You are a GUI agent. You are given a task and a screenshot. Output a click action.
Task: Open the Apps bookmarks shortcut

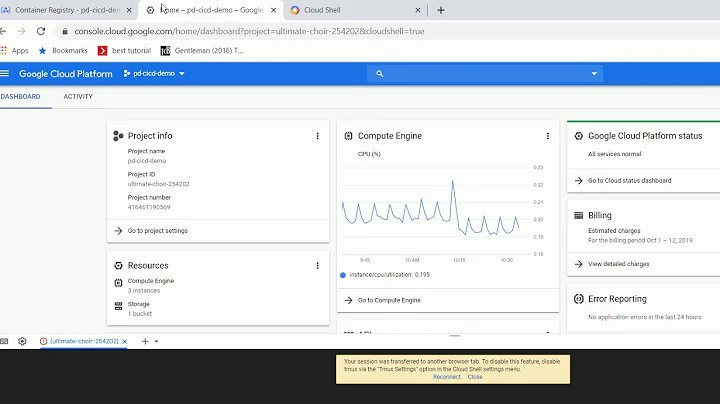pyautogui.click(x=15, y=50)
